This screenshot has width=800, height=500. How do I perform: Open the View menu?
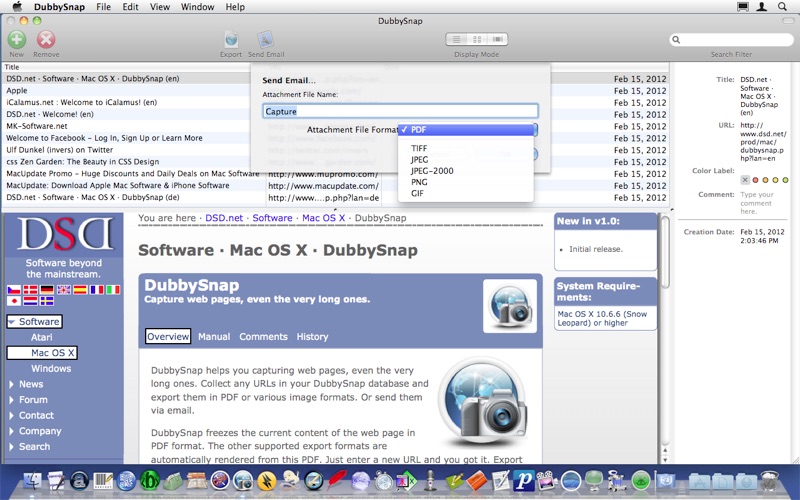(x=160, y=7)
